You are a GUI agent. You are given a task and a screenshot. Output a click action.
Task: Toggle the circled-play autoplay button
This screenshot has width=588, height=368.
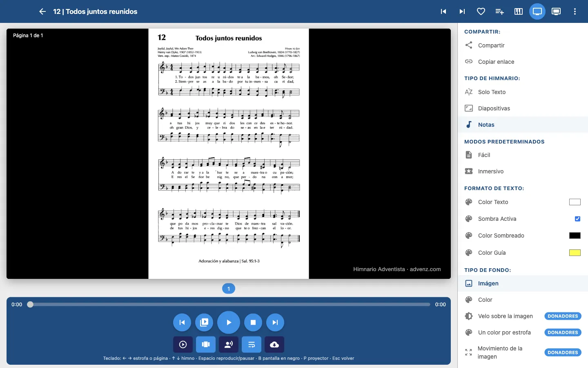[183, 344]
